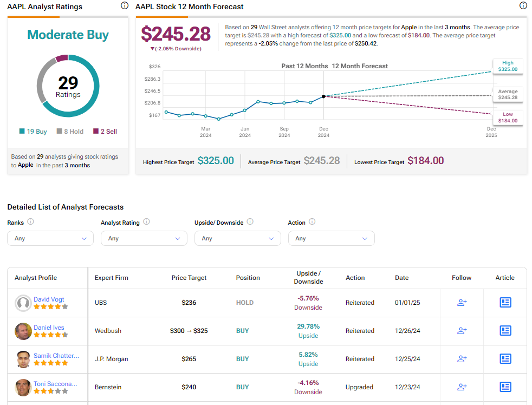Screen dimensions: 532x405
Task: Click the info icon next to the Ranks filter
Action: [x=30, y=221]
